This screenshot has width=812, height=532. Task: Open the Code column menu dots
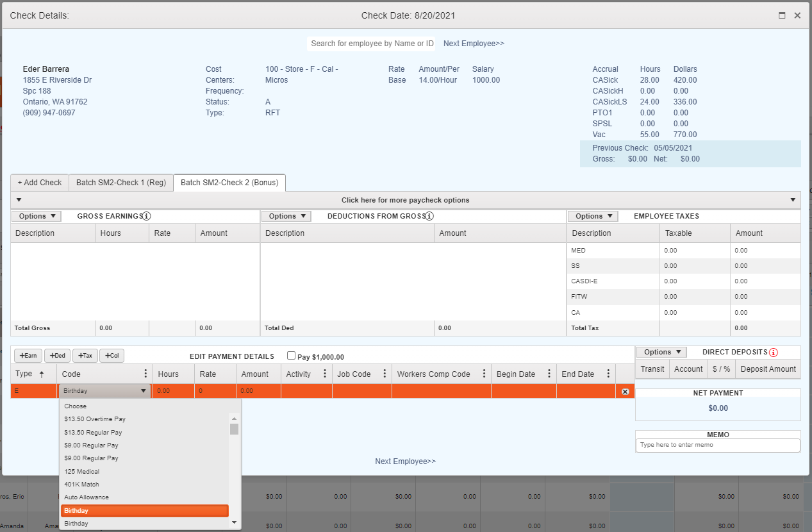(144, 374)
